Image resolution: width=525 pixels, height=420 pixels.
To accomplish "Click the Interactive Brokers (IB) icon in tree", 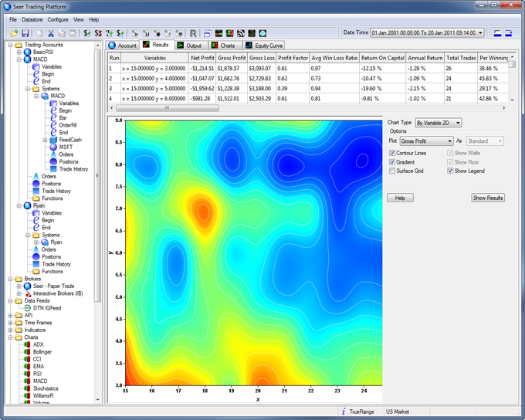I will (28, 293).
